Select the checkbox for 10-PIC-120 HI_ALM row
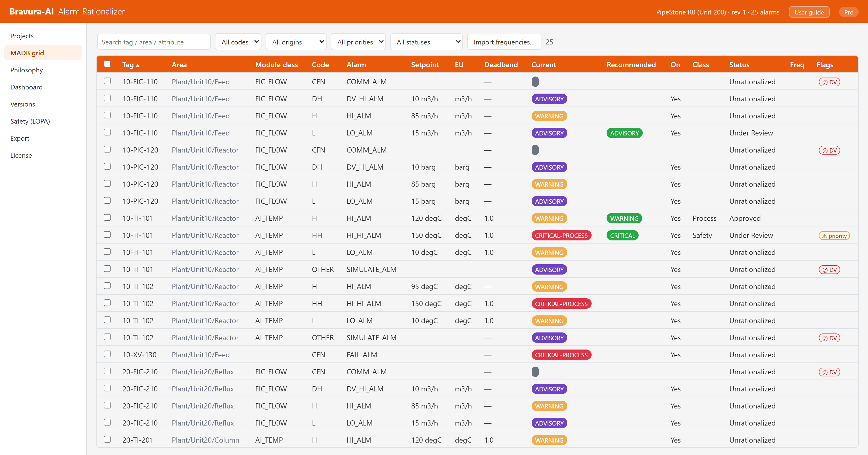 pyautogui.click(x=107, y=184)
